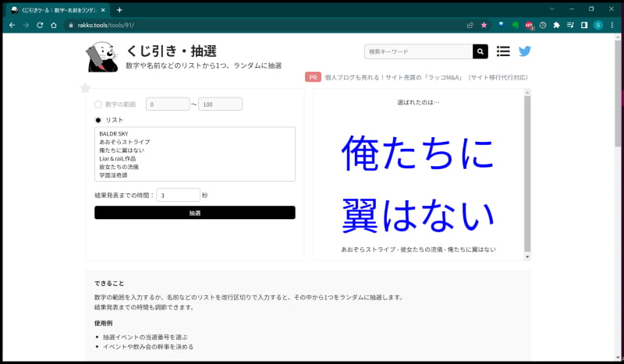Click the くじ引き・抽選 page title

172,51
